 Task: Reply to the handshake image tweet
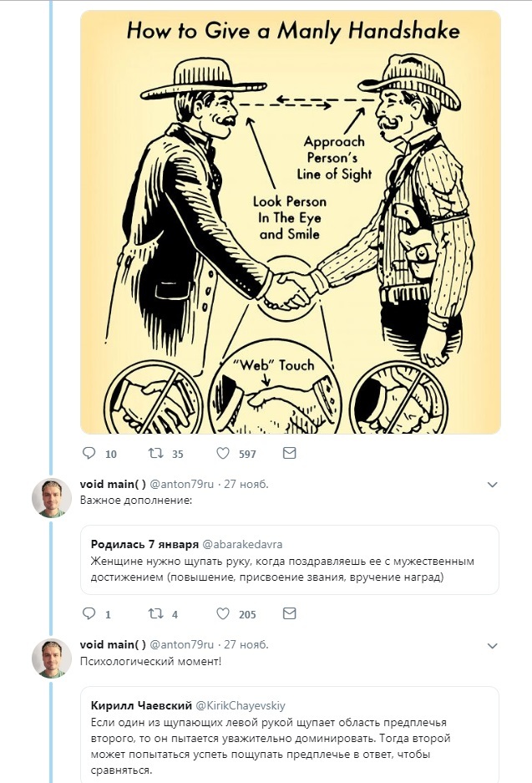[x=90, y=454]
